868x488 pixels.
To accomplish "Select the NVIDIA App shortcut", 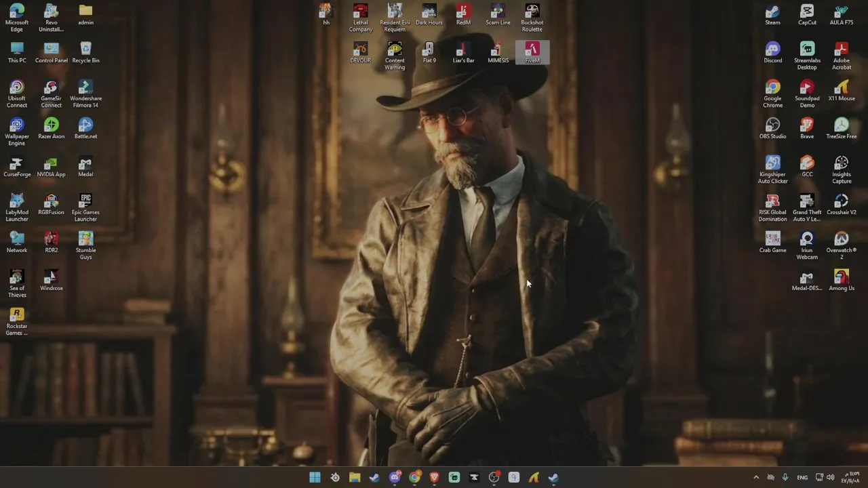I will [x=51, y=166].
